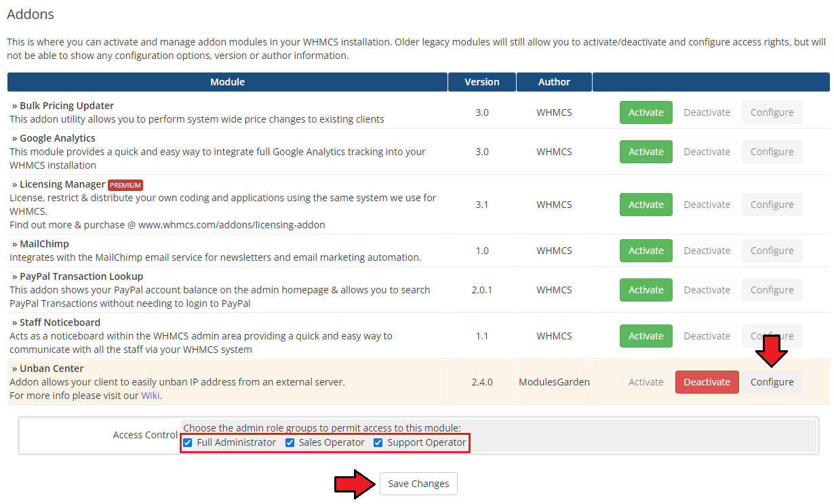The width and height of the screenshot is (834, 504).
Task: Click the www.whmcs.com/addons/licensing-addon text
Action: (232, 225)
